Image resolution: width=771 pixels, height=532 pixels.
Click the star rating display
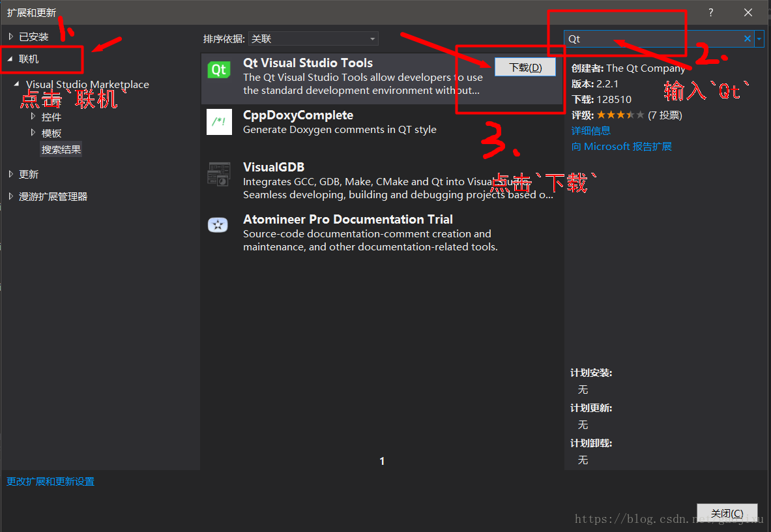[620, 115]
